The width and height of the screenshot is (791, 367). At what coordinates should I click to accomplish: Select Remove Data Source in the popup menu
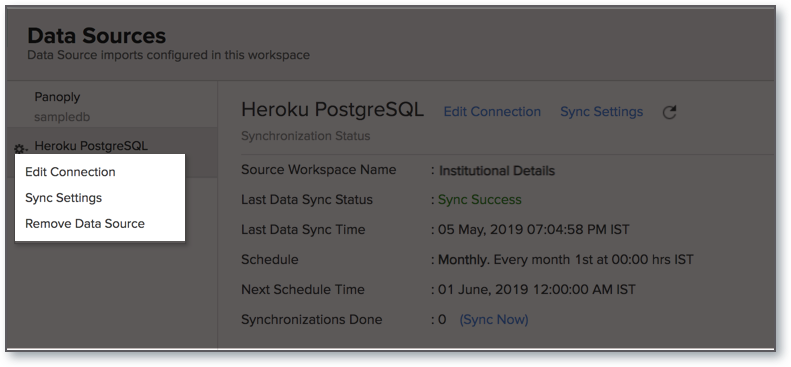[85, 223]
